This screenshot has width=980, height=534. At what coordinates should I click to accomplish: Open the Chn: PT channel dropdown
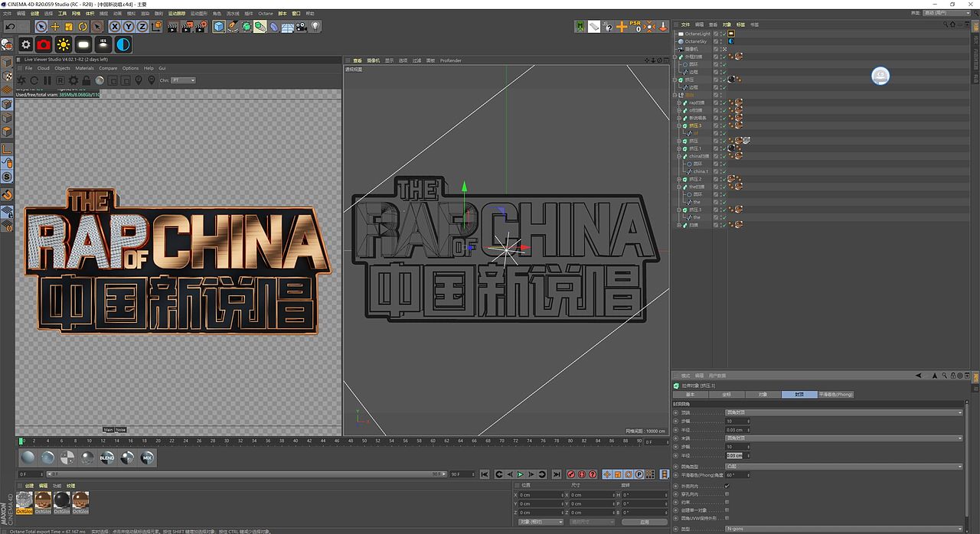pyautogui.click(x=183, y=80)
